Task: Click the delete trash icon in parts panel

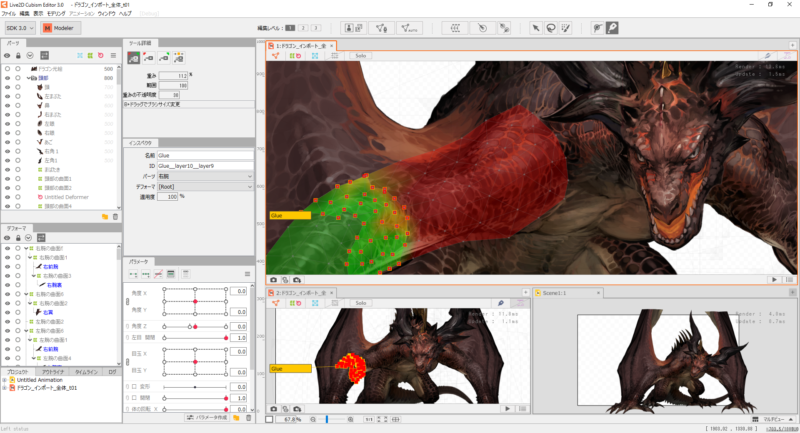Action: (115, 217)
